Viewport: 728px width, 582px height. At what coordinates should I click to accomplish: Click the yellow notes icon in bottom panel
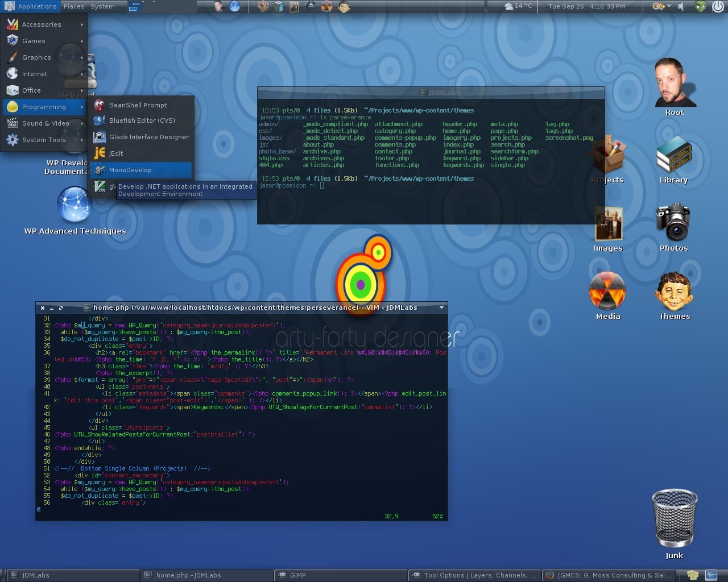692,575
